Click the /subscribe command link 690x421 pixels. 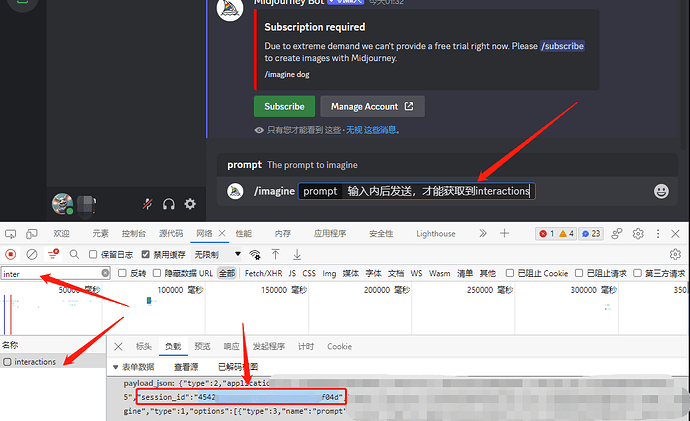pos(562,46)
